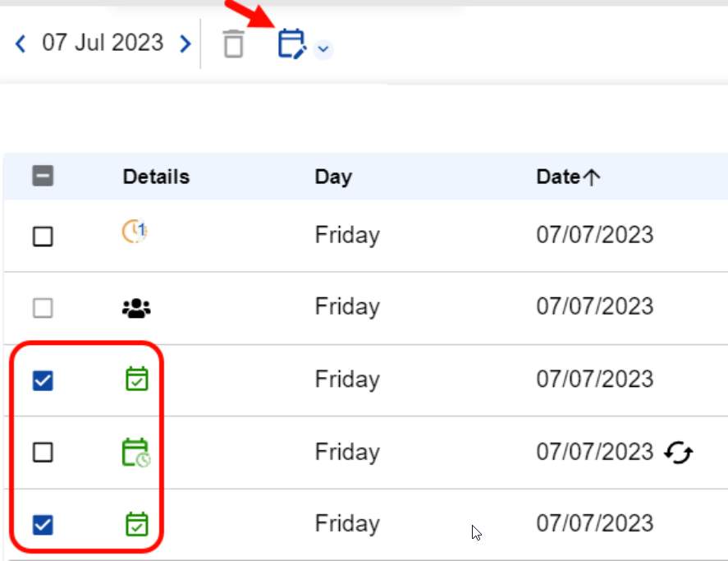The image size is (728, 561).
Task: Open the dropdown arrow beside edit icon
Action: [323, 48]
